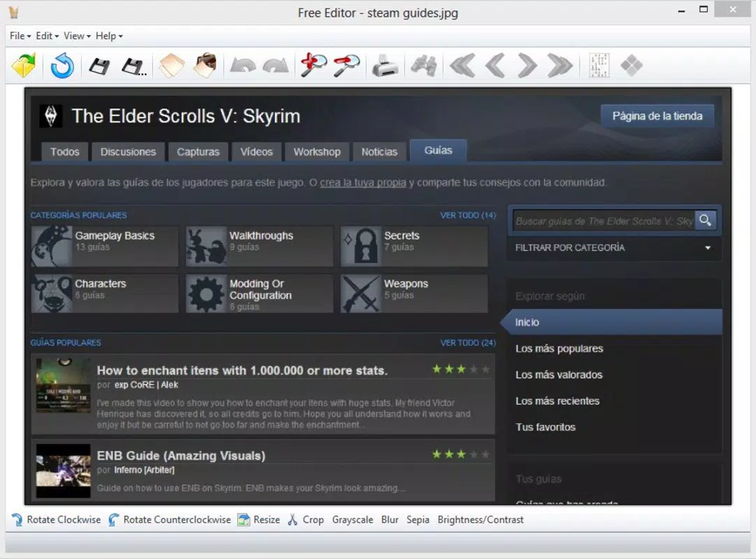Open the View menu
Image resolution: width=756 pixels, height=559 pixels.
[x=77, y=36]
